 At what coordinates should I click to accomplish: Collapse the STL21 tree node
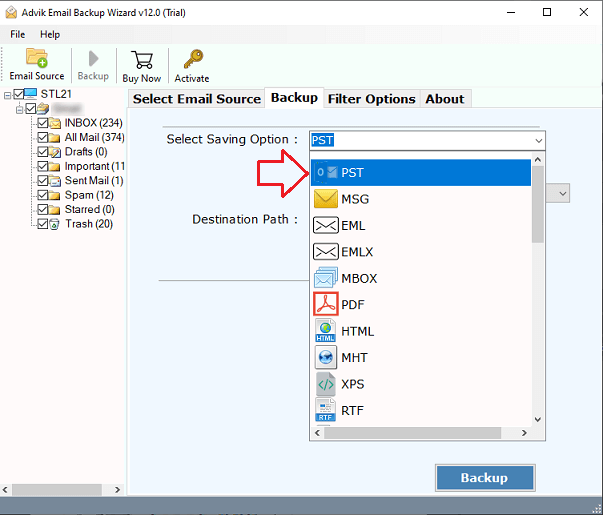[7, 95]
